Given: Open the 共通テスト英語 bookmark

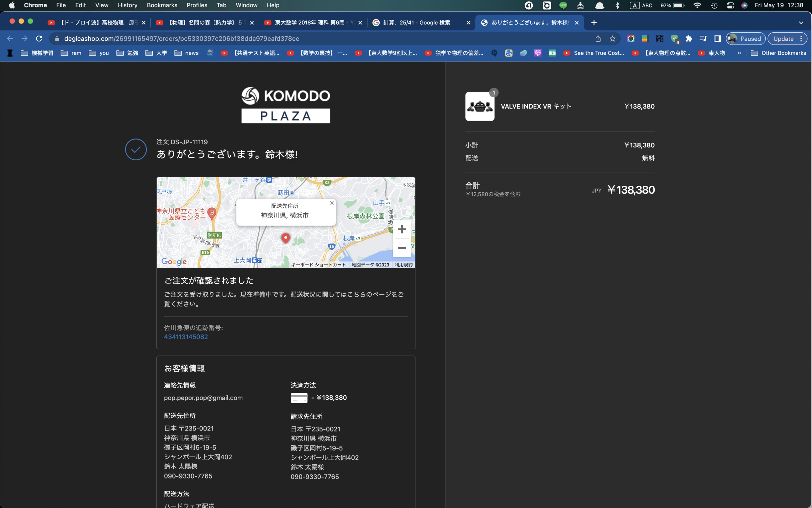Looking at the screenshot, I should coord(250,53).
